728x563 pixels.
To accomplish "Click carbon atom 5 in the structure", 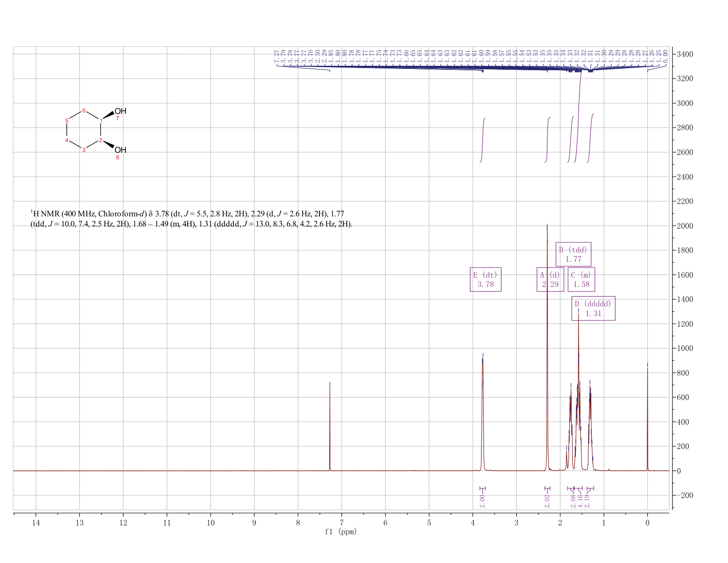I will point(67,121).
